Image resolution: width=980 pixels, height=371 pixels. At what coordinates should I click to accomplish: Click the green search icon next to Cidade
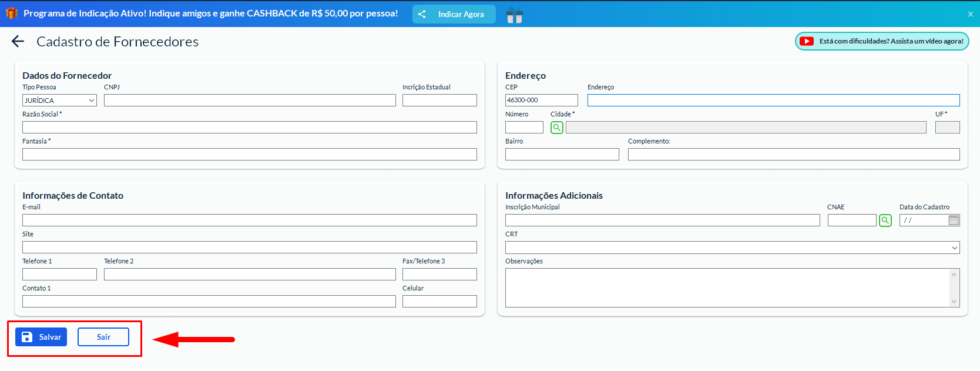pyautogui.click(x=556, y=128)
